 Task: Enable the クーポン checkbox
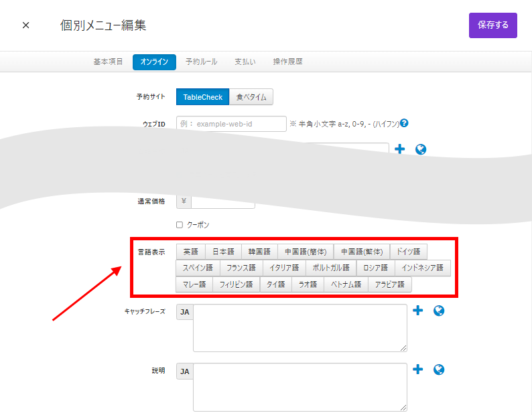tap(180, 225)
